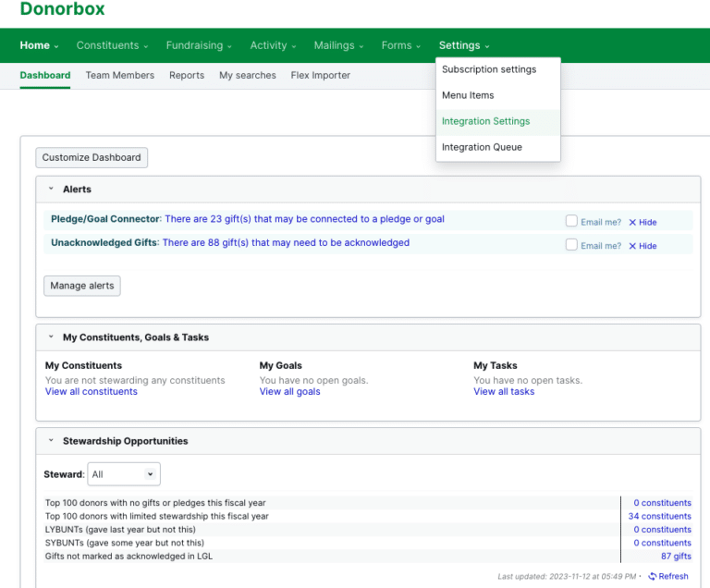Open the 88 unacknowledged gifts link

[x=286, y=243]
